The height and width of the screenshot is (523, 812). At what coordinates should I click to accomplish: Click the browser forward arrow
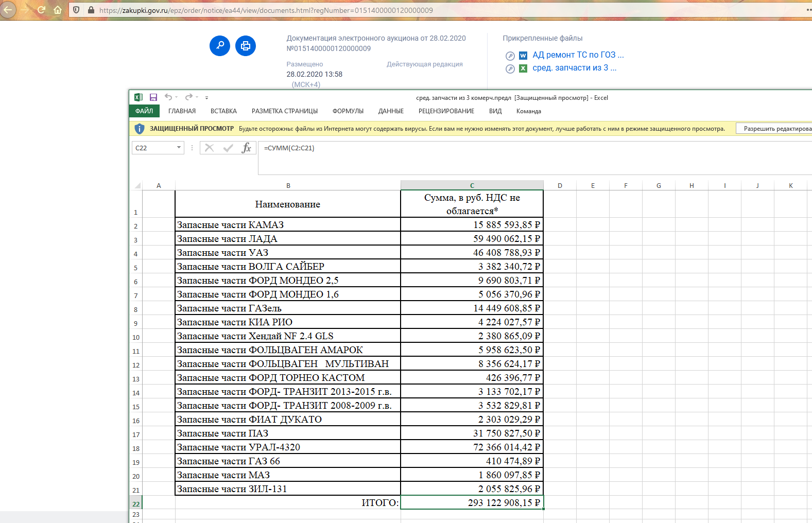tap(25, 10)
